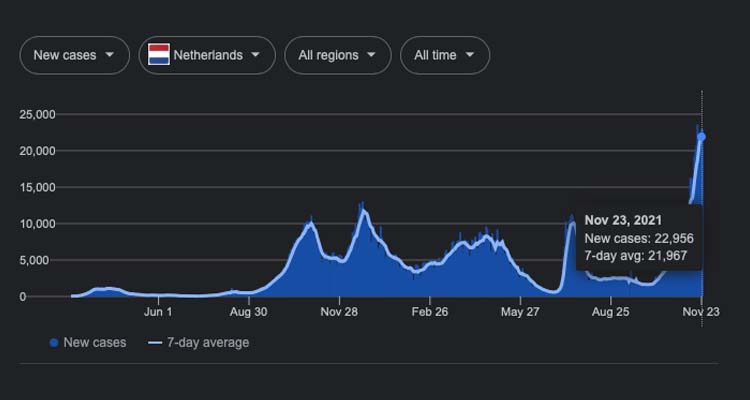Select the highlighted Nov 23 data point
Screen dimensions: 750x400
pyautogui.click(x=701, y=137)
